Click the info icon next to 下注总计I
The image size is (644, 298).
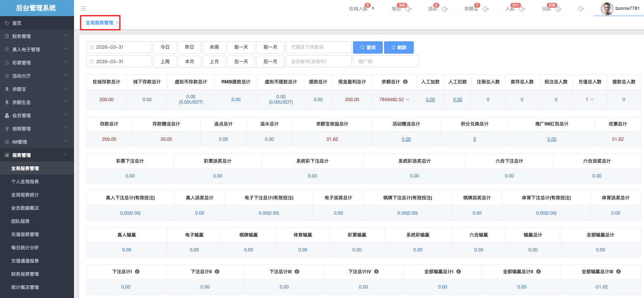point(137,272)
